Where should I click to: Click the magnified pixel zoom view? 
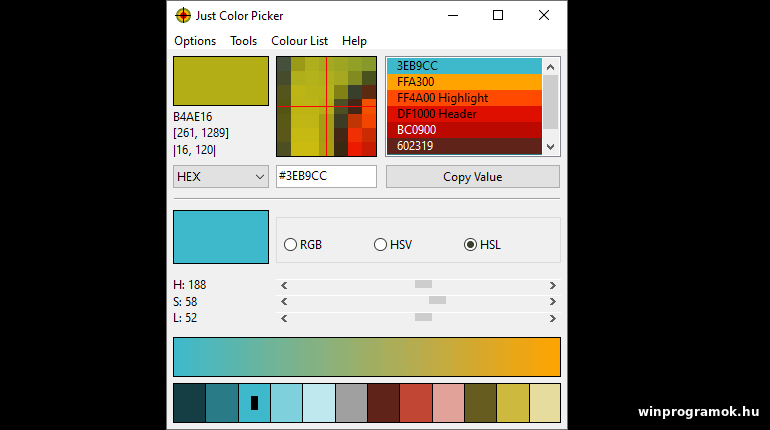[327, 107]
